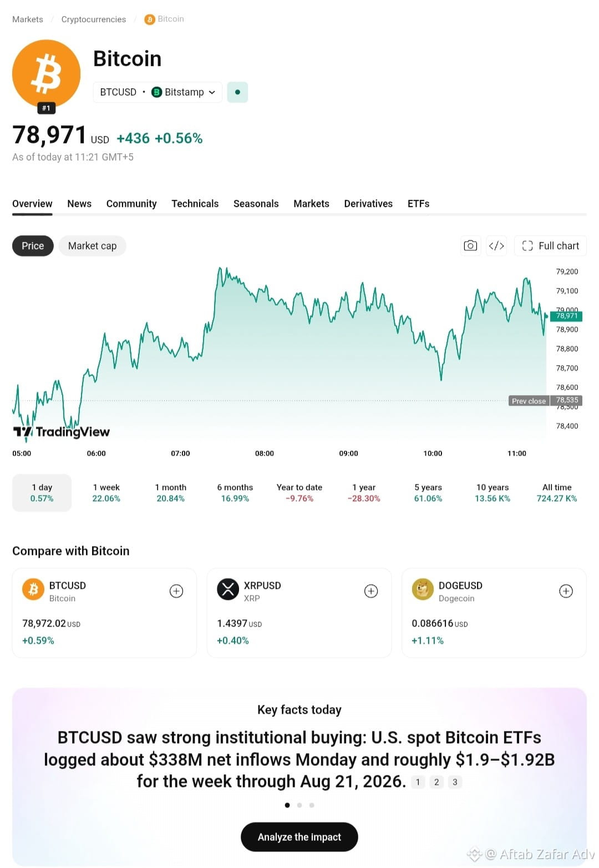Take chart snapshot with camera icon

(470, 246)
